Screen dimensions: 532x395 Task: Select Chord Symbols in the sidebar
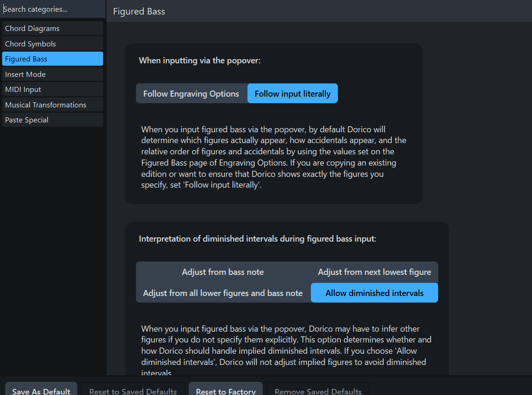point(53,44)
